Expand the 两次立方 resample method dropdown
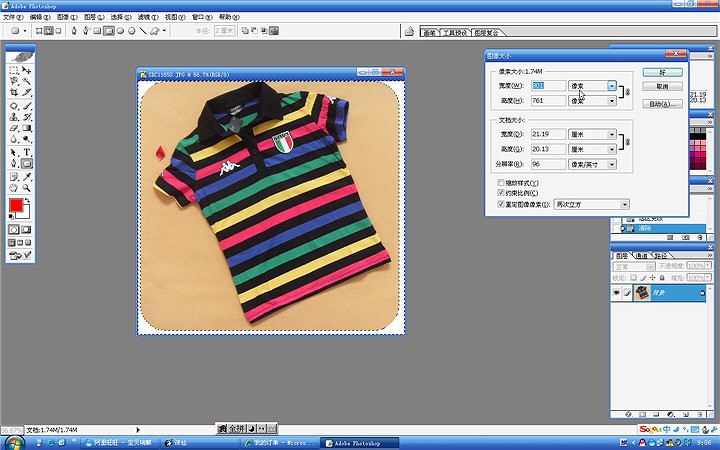 pyautogui.click(x=625, y=204)
